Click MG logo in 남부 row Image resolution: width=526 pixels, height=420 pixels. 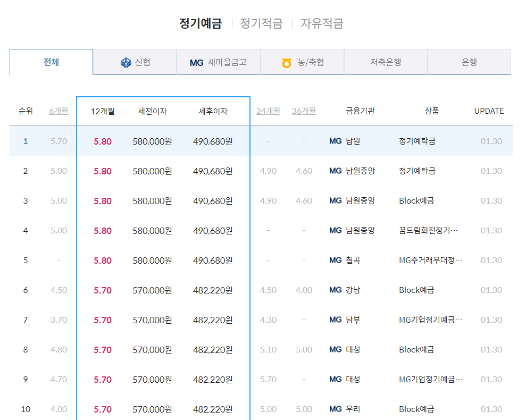pyautogui.click(x=336, y=320)
